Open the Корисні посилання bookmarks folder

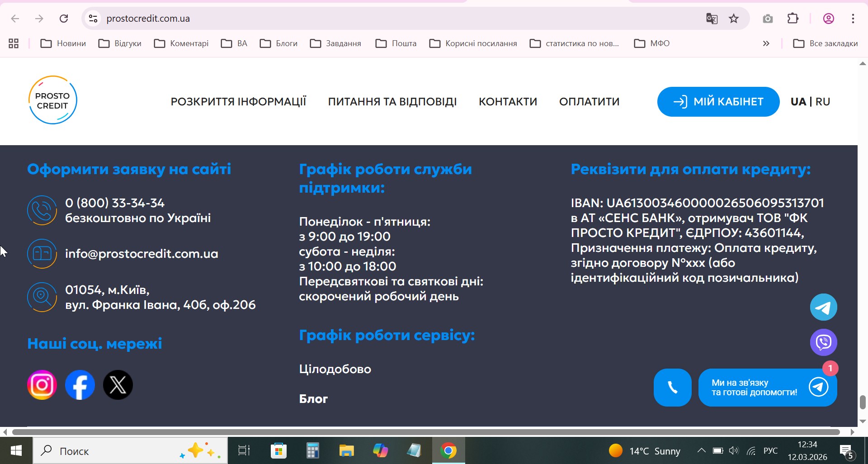click(473, 43)
